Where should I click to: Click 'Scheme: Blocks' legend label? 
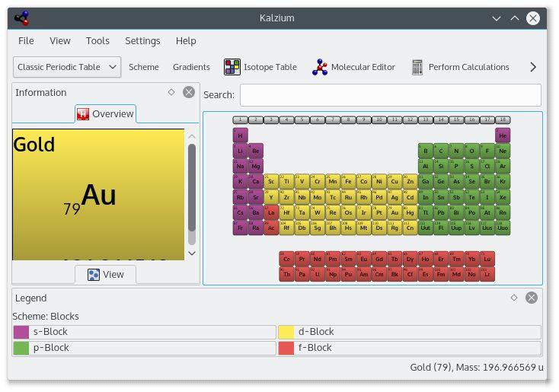[x=46, y=316]
